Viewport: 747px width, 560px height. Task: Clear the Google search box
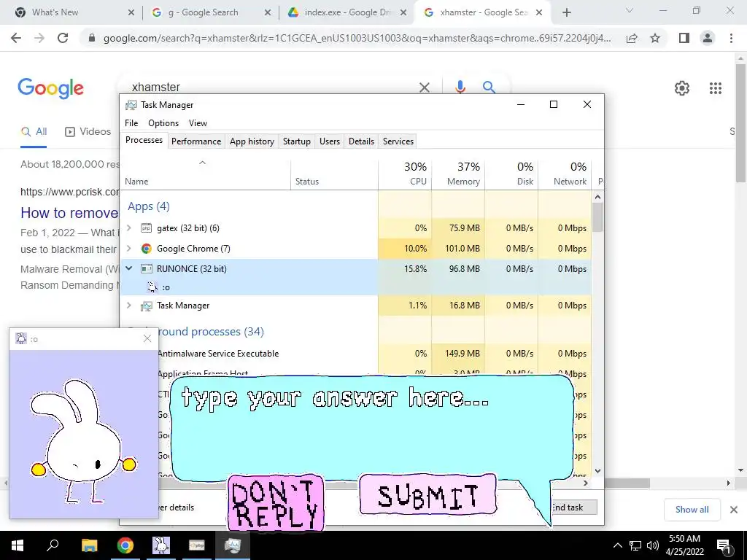(x=424, y=87)
